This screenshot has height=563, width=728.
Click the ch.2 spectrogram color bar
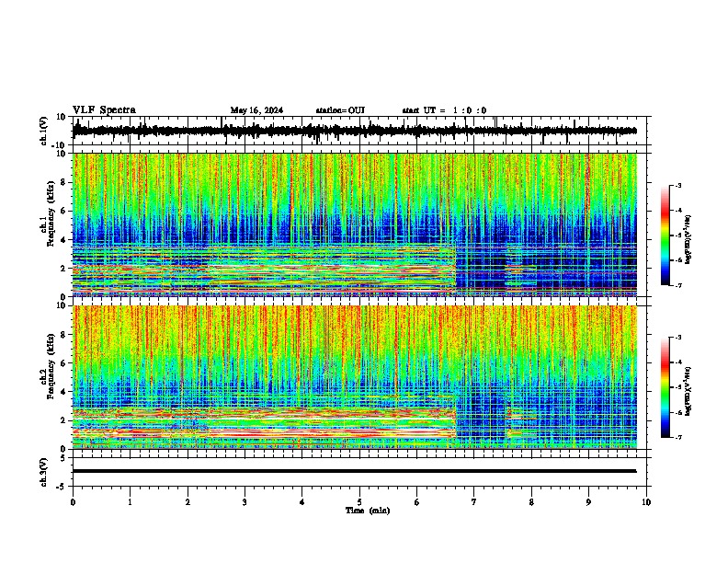(665, 387)
